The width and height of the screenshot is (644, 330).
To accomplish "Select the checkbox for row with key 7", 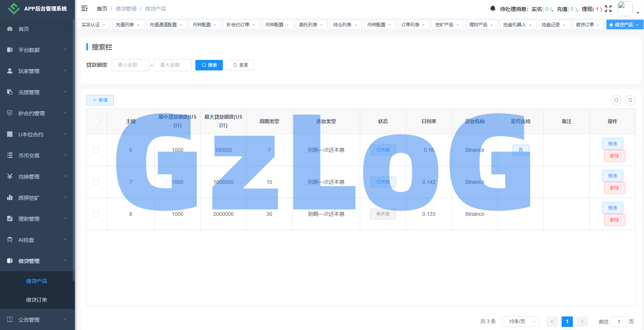I will click(96, 182).
